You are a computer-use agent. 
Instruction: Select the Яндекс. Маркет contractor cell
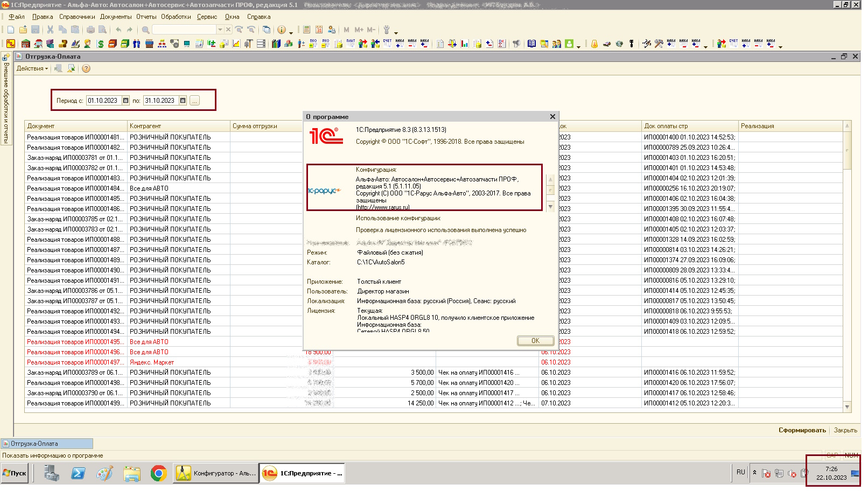point(179,362)
